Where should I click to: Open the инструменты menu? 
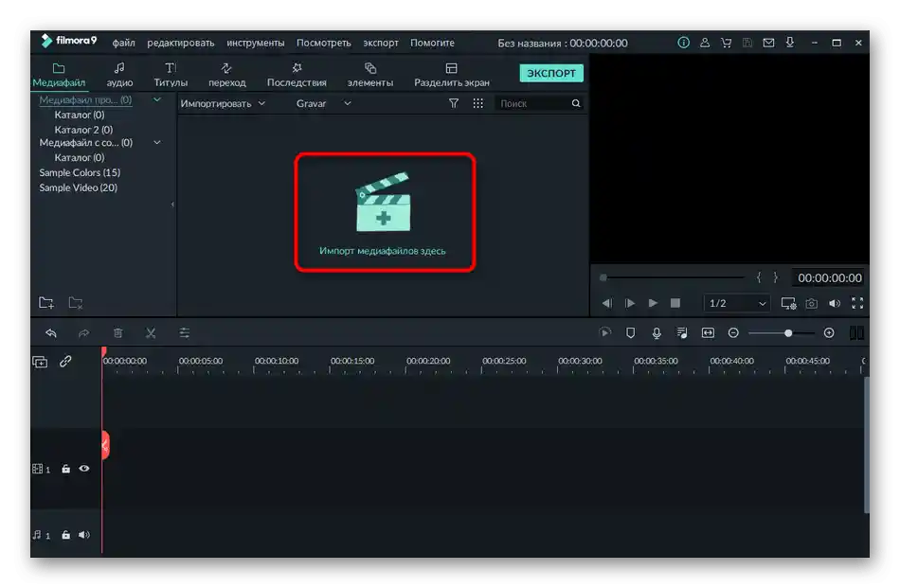(x=255, y=43)
